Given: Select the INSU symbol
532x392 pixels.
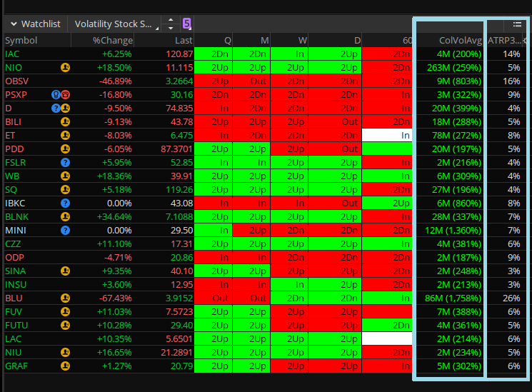Looking at the screenshot, I should click(16, 285).
